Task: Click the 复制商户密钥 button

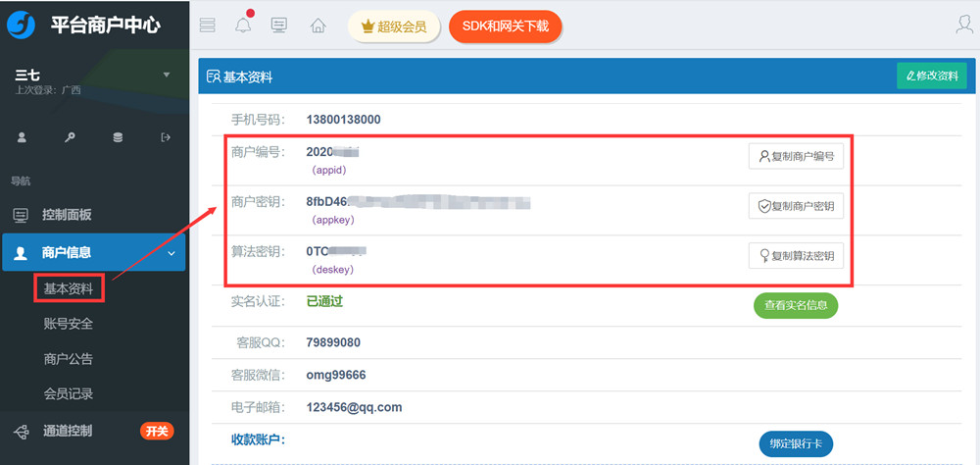Action: (796, 206)
